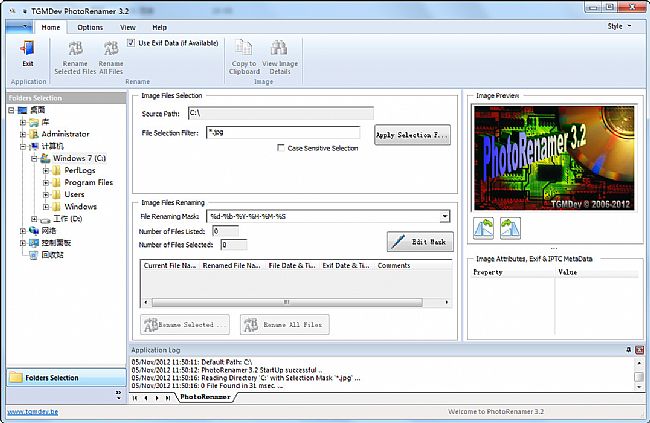Viewport: 650px width, 423px height.
Task: Enable Case Sensitive Selection checkbox
Action: (281, 148)
